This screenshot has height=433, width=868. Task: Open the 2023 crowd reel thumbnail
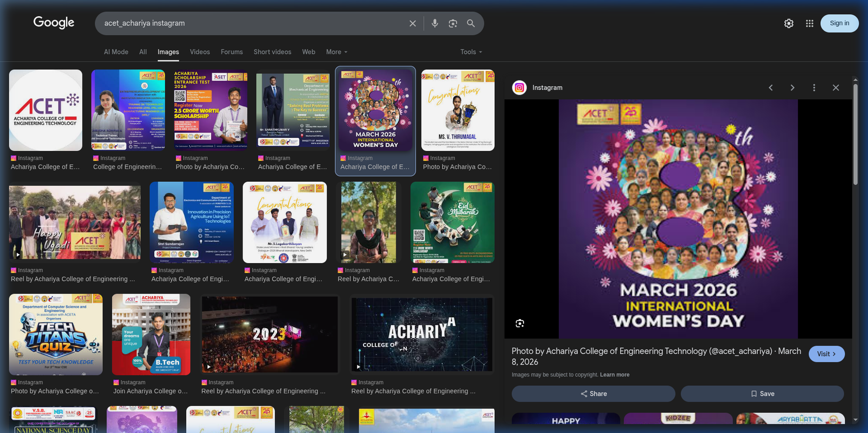click(x=270, y=335)
